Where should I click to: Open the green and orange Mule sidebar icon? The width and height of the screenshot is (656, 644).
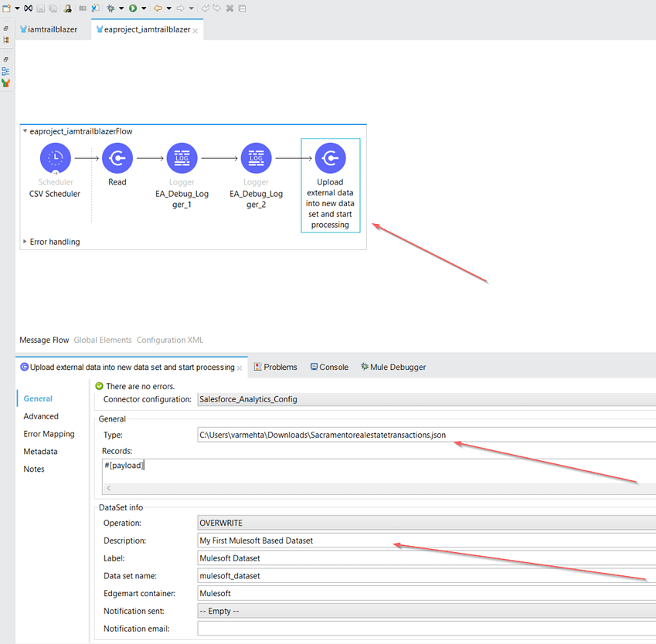(x=6, y=83)
